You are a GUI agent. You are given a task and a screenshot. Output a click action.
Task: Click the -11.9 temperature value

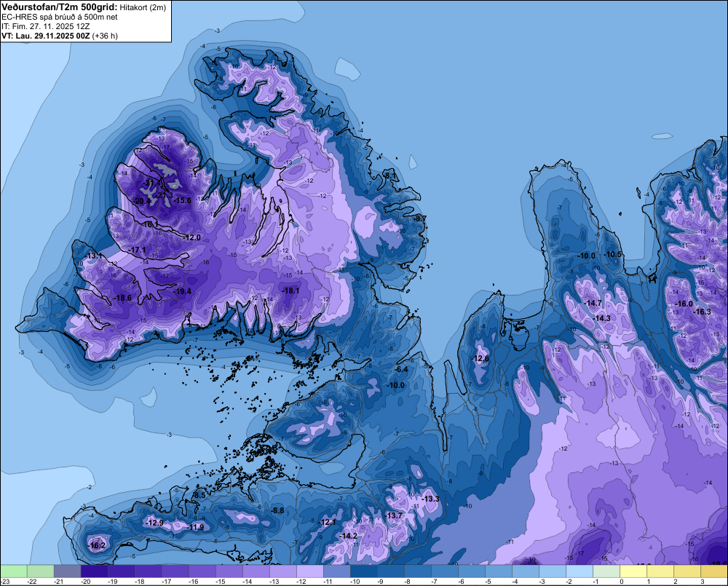point(195,527)
